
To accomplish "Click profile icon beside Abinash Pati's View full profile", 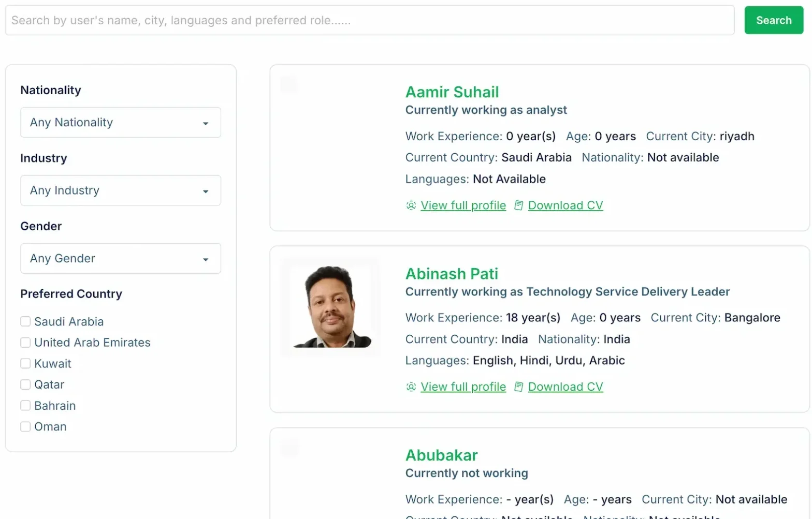I will point(411,387).
